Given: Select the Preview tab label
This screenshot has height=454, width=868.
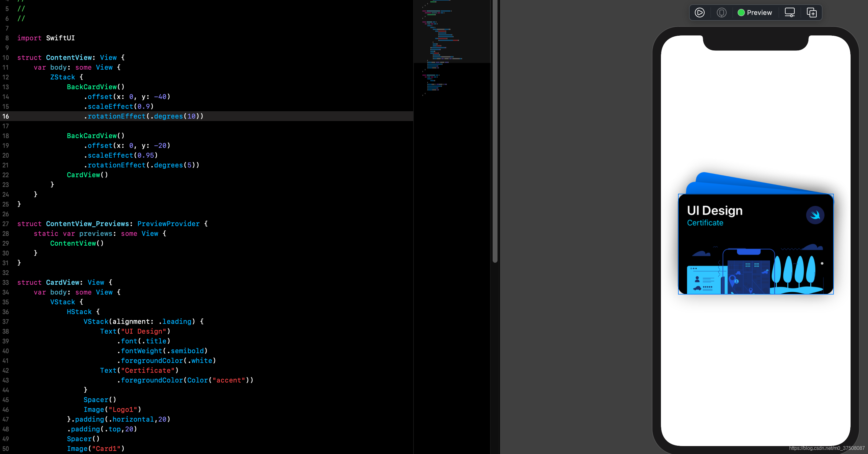Looking at the screenshot, I should point(759,13).
